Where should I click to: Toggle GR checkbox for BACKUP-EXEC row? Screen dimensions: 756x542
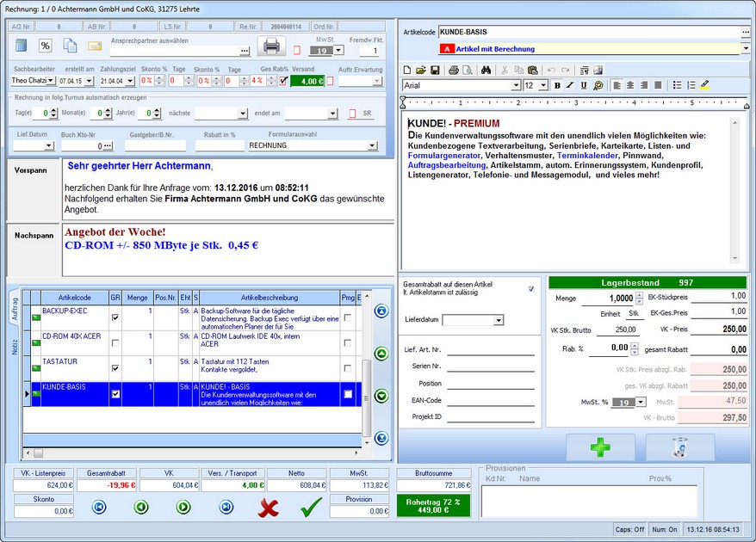tap(115, 317)
